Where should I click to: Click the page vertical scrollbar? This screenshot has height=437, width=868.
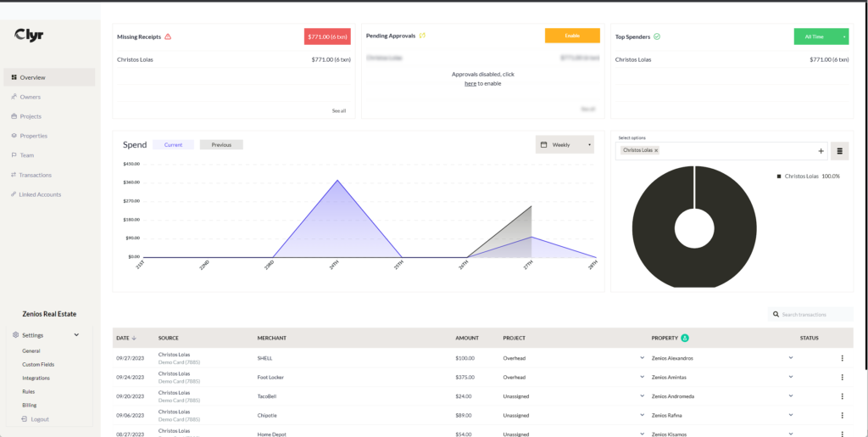coord(865,186)
